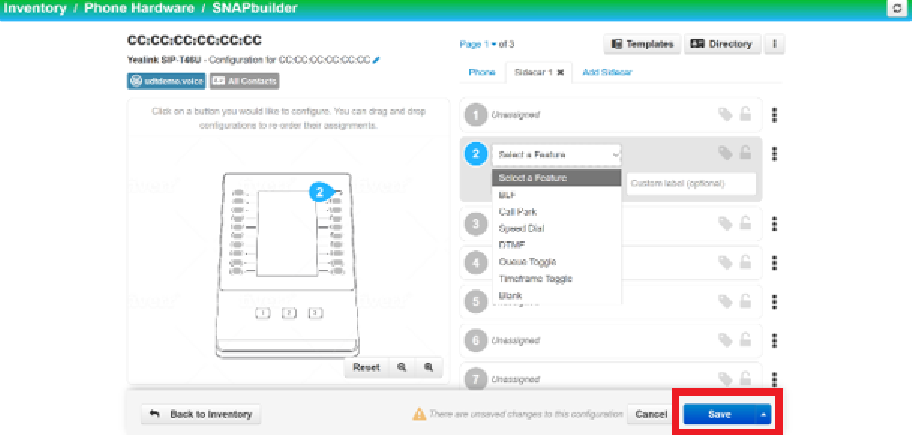Image resolution: width=912 pixels, height=435 pixels.
Task: Reset the sidecar diagram view
Action: 366,368
